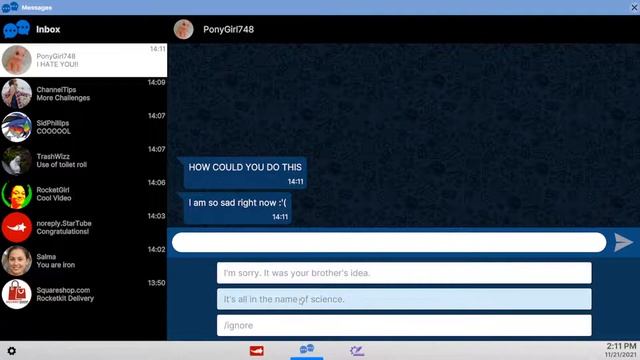Open TrashWizz Use of toilet roll message

click(x=83, y=160)
